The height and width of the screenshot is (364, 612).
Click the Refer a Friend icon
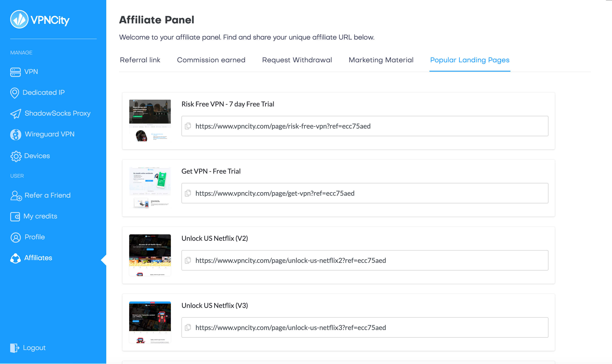click(x=16, y=196)
